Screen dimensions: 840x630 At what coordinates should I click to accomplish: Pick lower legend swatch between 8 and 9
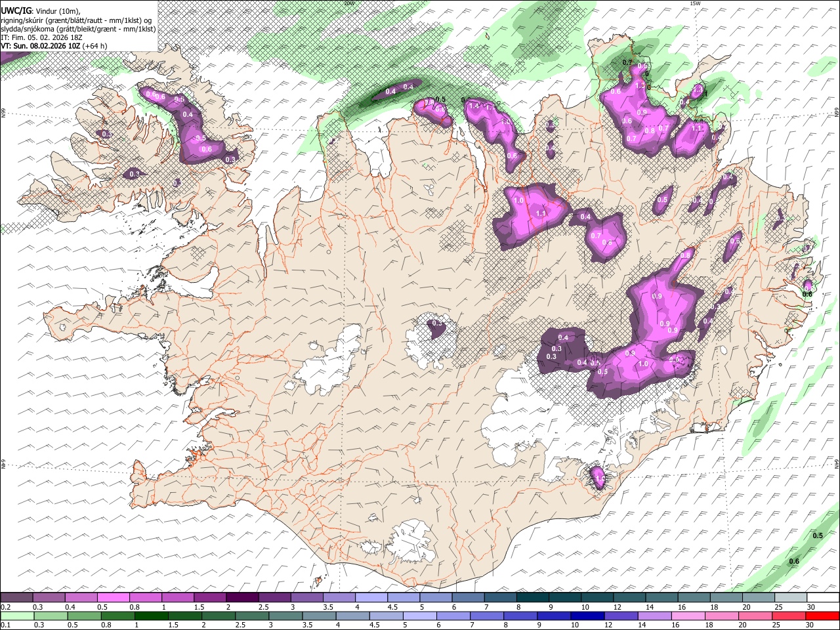tap(521, 616)
